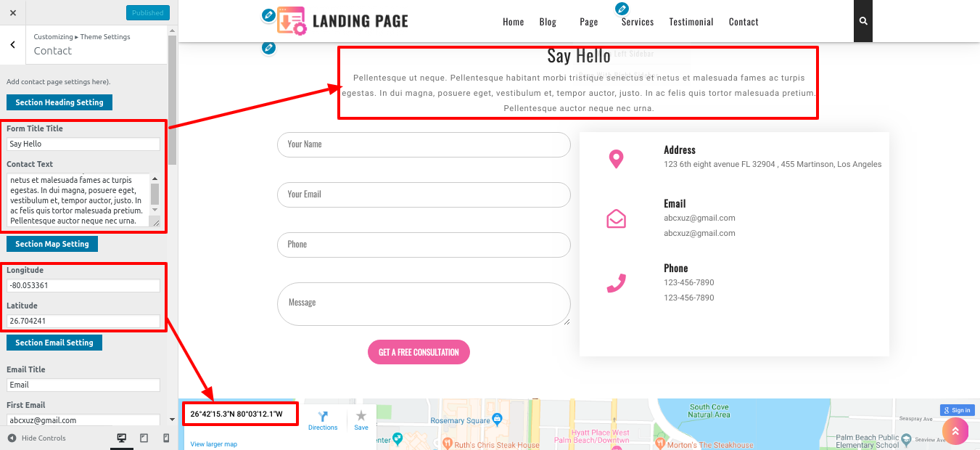Hide Controls in the customizer footer

(37, 438)
